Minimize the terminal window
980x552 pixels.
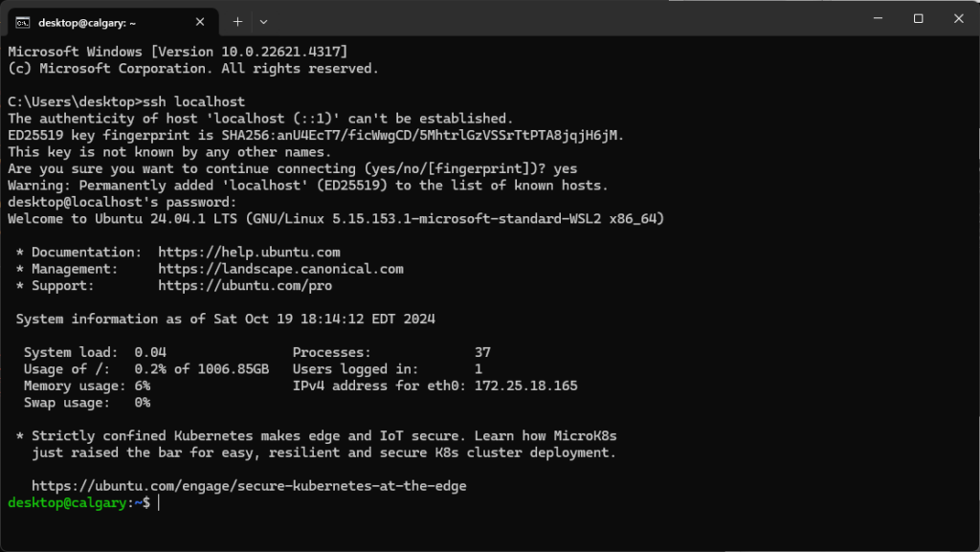[879, 18]
